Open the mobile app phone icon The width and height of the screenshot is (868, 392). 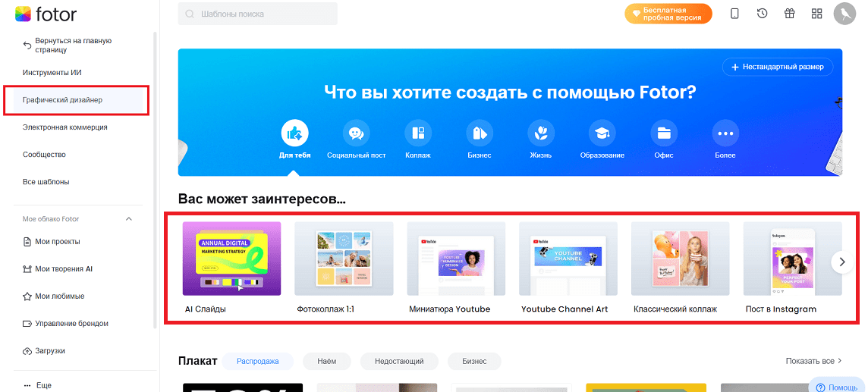tap(734, 14)
